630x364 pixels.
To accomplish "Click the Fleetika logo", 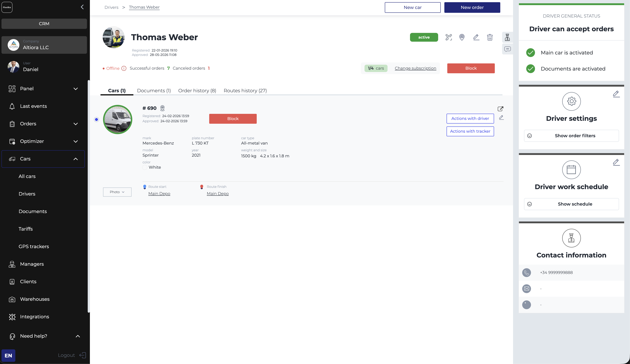I will 7,7.
